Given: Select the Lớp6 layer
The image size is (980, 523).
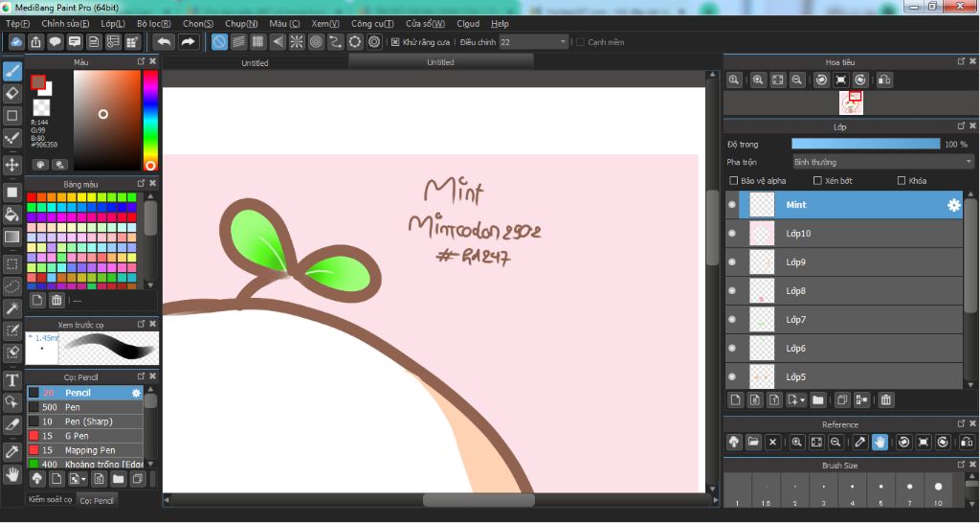Looking at the screenshot, I should click(844, 349).
